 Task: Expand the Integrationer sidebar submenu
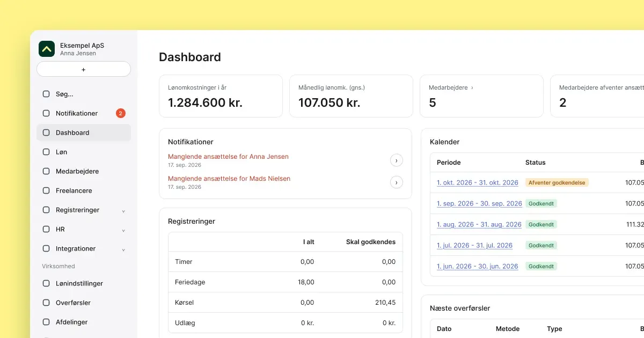123,249
